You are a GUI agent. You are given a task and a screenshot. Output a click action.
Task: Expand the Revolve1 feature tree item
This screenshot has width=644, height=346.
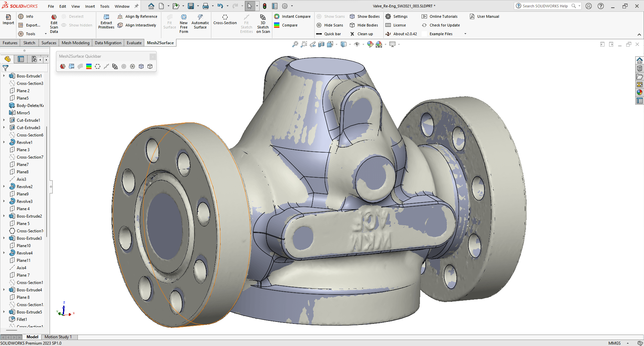4,142
